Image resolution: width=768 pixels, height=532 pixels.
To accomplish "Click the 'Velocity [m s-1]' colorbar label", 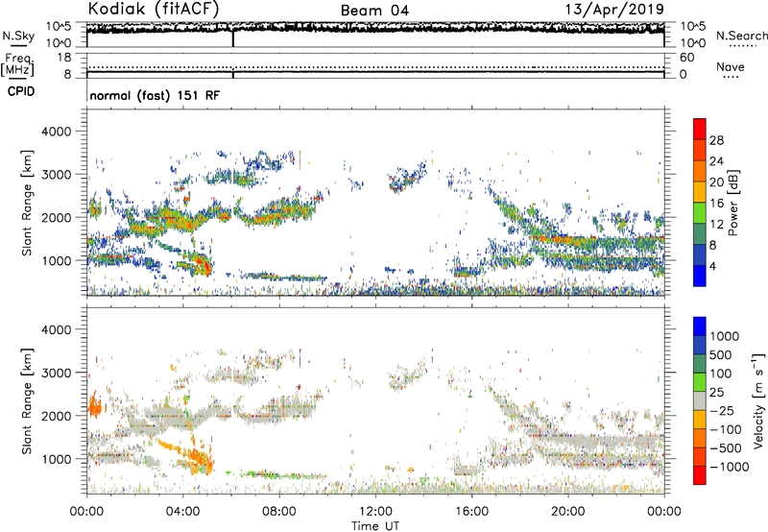I will click(758, 400).
